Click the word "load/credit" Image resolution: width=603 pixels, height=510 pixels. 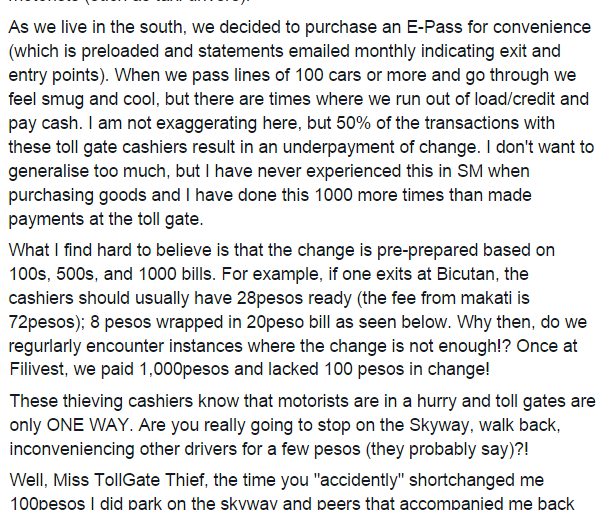515,99
